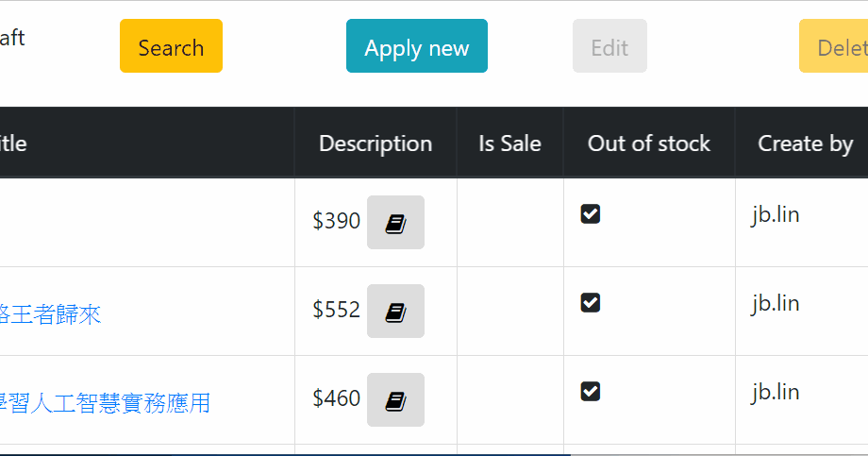Viewport: 868px width, 456px height.
Task: Click the $390 price text
Action: click(337, 221)
